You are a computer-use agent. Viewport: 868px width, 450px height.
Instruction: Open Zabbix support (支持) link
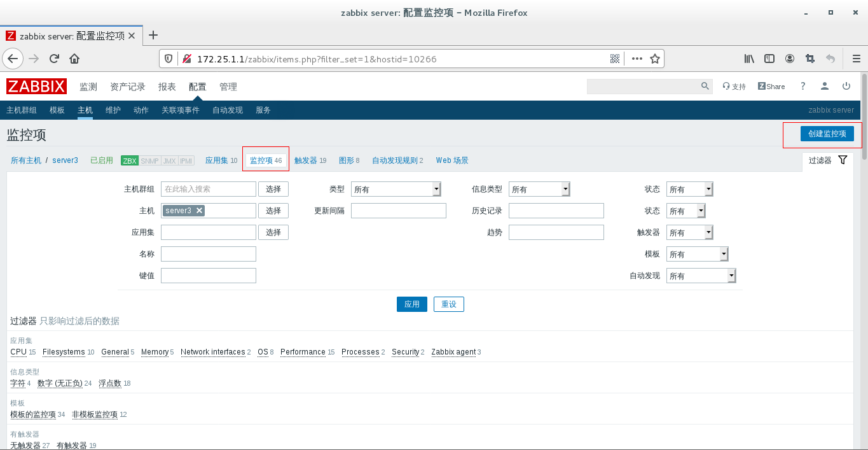pyautogui.click(x=734, y=87)
